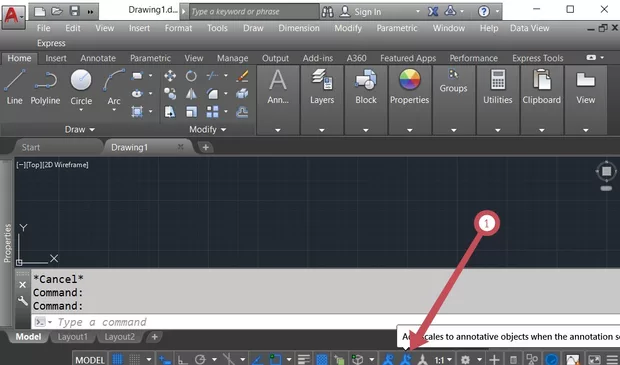Expand the Modify panel dropdown

208,129
